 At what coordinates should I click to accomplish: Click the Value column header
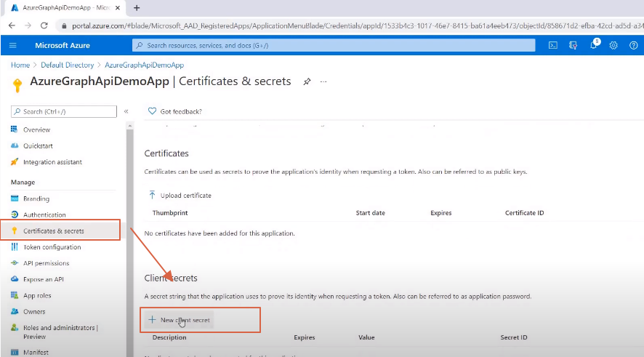tap(366, 337)
